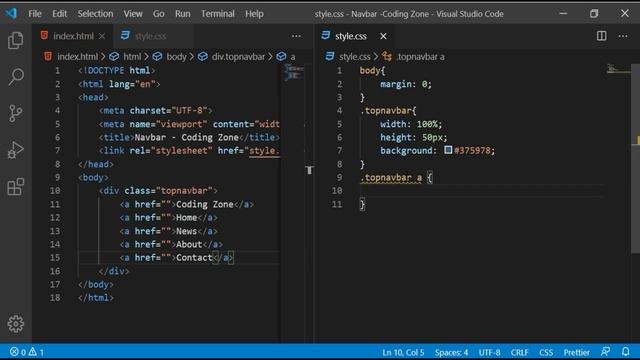Image resolution: width=640 pixels, height=360 pixels.
Task: Open the Manage gear menu
Action: point(16,324)
